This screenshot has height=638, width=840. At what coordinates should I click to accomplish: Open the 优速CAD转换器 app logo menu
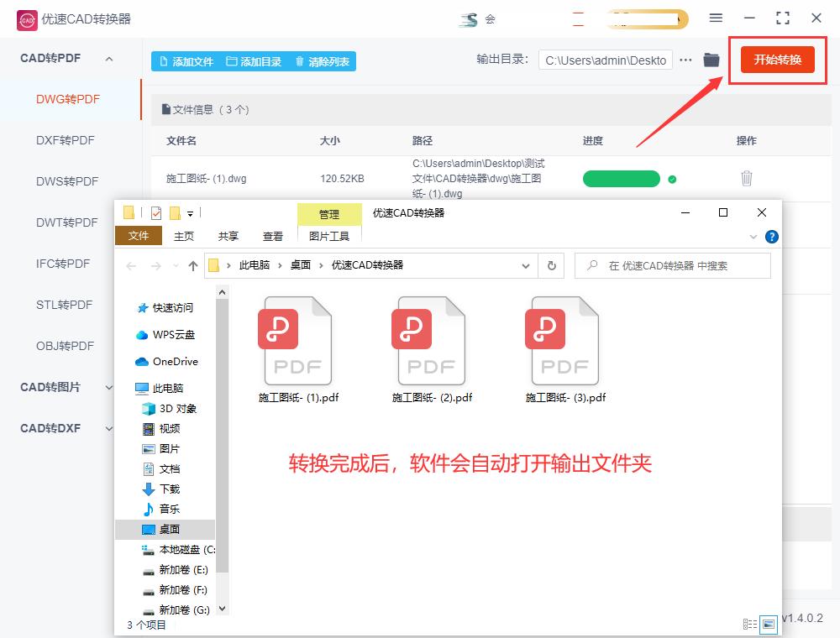tap(27, 18)
